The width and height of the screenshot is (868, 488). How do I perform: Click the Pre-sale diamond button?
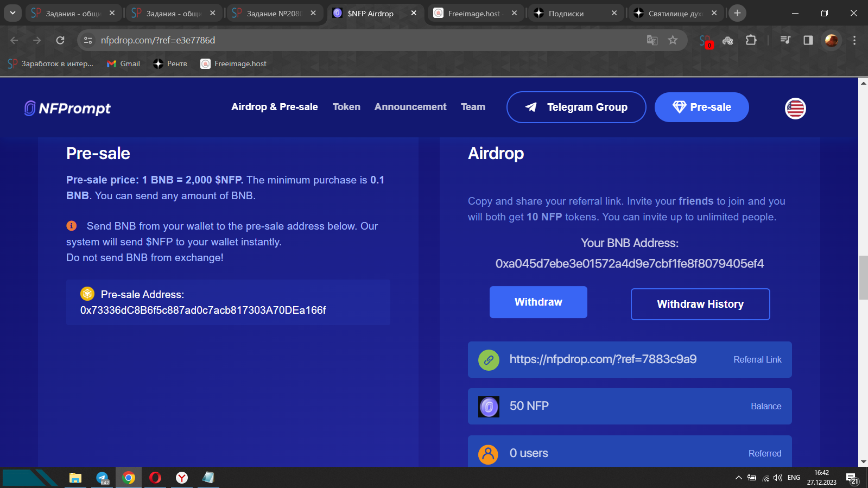click(x=702, y=107)
